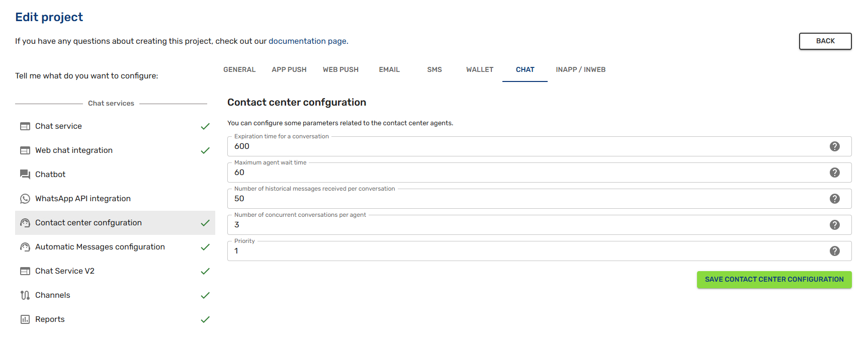This screenshot has height=338, width=868.
Task: Open Reports section
Action: point(115,319)
